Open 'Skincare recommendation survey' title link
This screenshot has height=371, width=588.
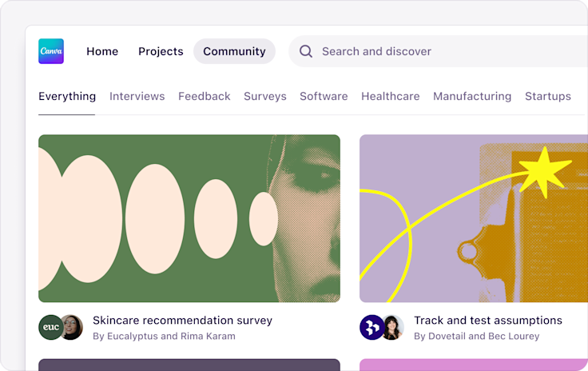pyautogui.click(x=182, y=321)
